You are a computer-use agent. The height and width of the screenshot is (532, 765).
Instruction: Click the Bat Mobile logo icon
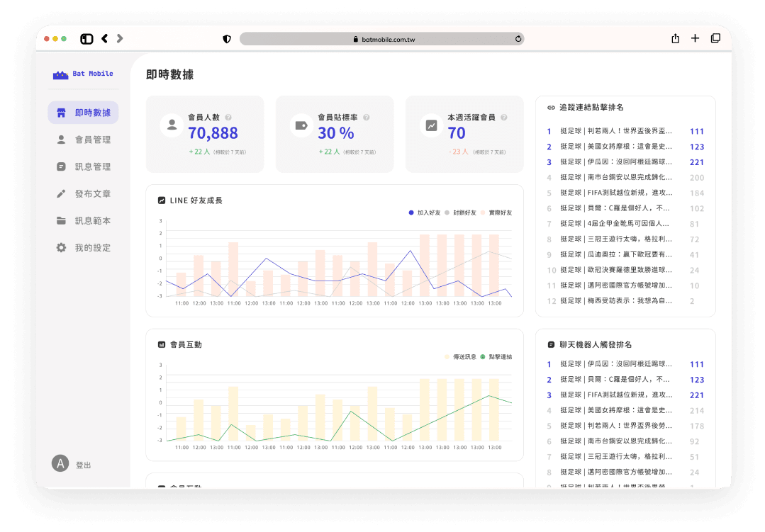(60, 74)
